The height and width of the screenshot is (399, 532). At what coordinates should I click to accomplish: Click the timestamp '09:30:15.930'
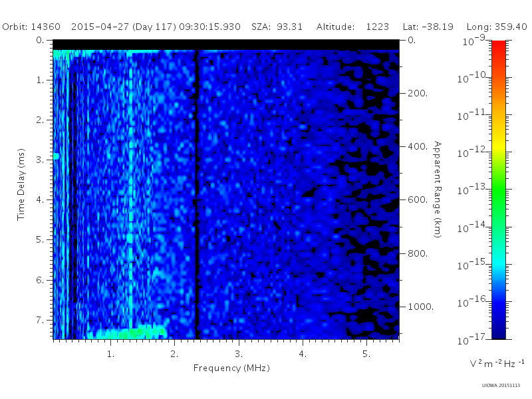point(209,27)
